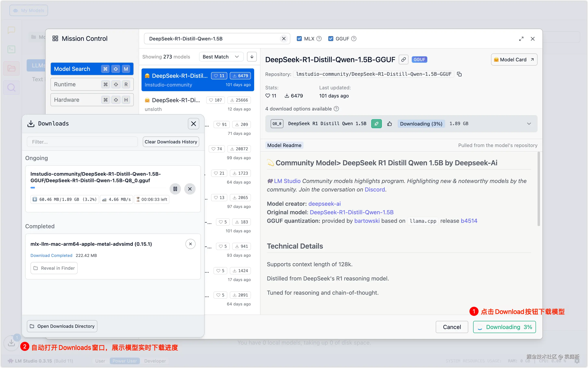Open MLX format help tooltip

(319, 39)
